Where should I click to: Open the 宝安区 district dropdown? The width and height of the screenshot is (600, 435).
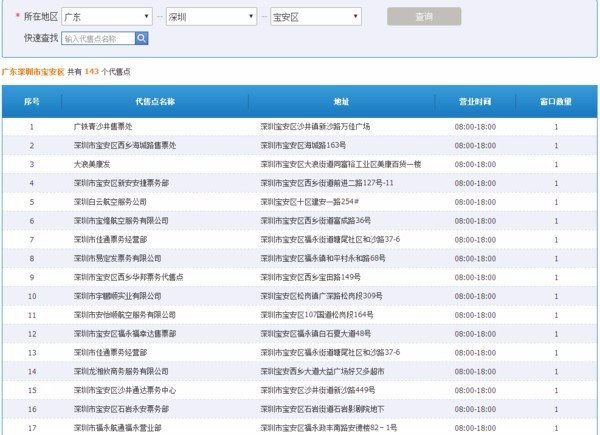coord(316,17)
